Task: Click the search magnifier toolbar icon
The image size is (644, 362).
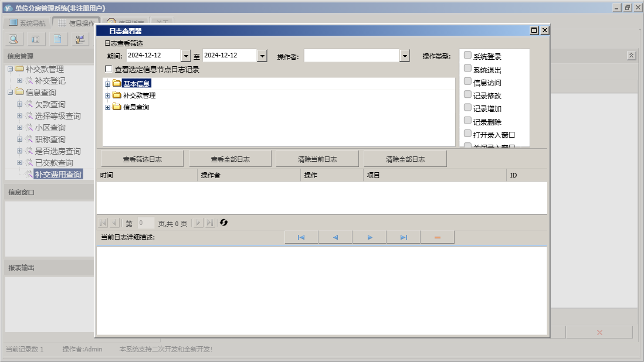Action: pyautogui.click(x=14, y=39)
